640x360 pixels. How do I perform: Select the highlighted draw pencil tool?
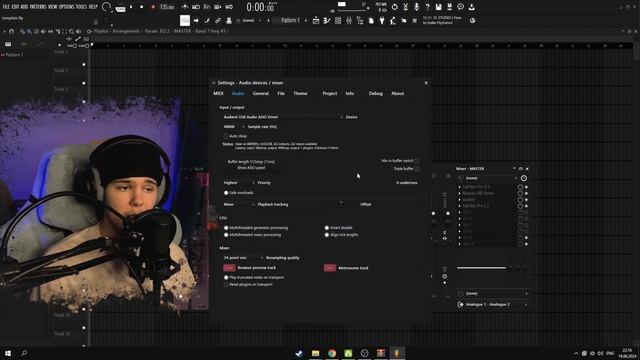185,20
